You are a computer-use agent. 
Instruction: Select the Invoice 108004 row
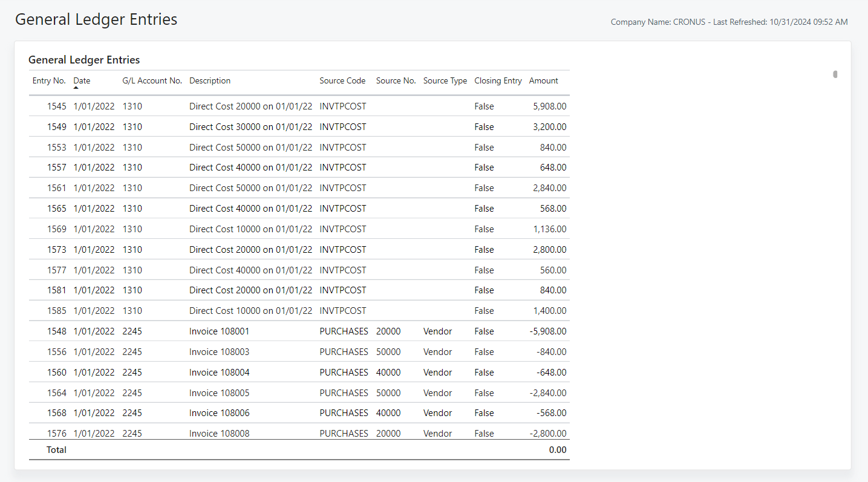pos(219,372)
